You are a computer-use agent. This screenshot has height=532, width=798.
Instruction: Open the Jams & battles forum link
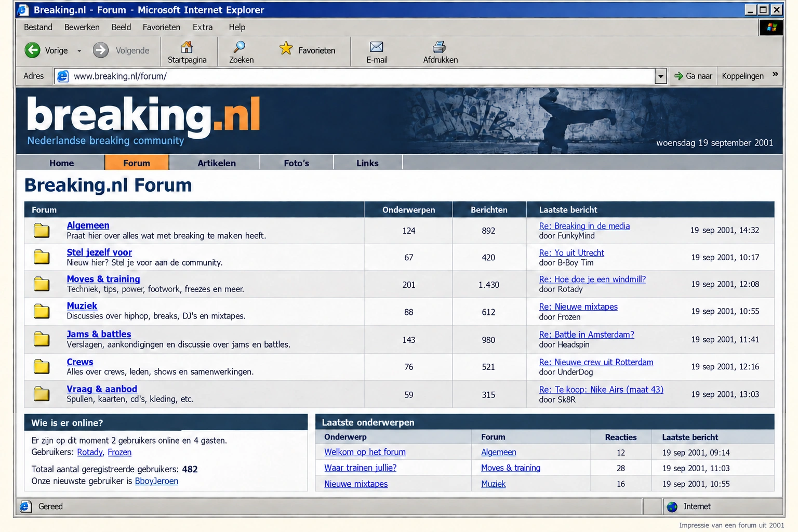coord(99,334)
